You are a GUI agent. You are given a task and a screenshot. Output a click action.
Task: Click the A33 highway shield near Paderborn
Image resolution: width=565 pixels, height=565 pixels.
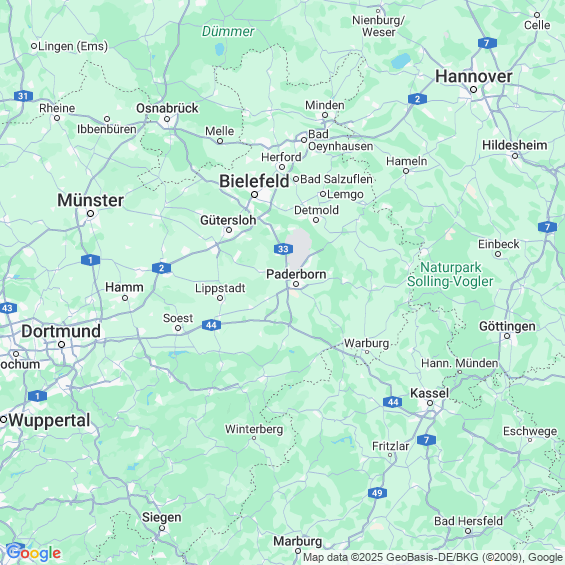(283, 249)
